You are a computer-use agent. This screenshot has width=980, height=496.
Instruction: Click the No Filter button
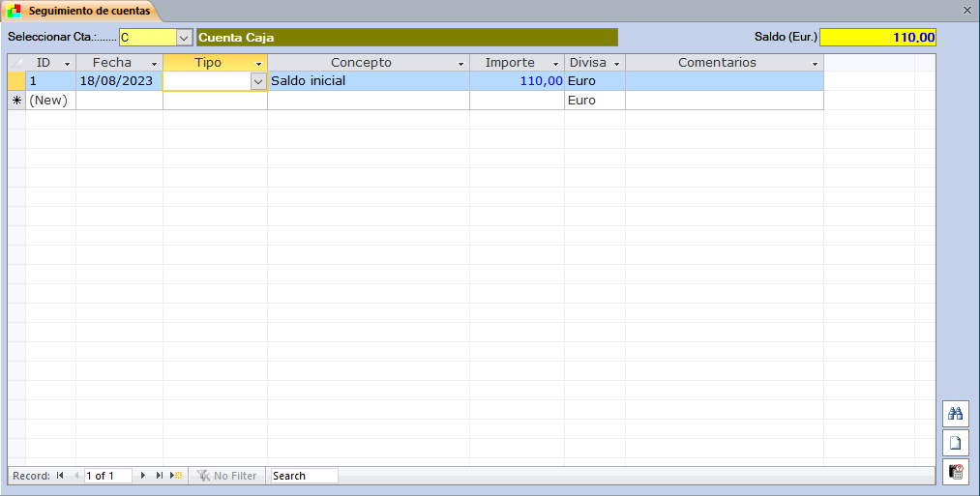pyautogui.click(x=228, y=476)
